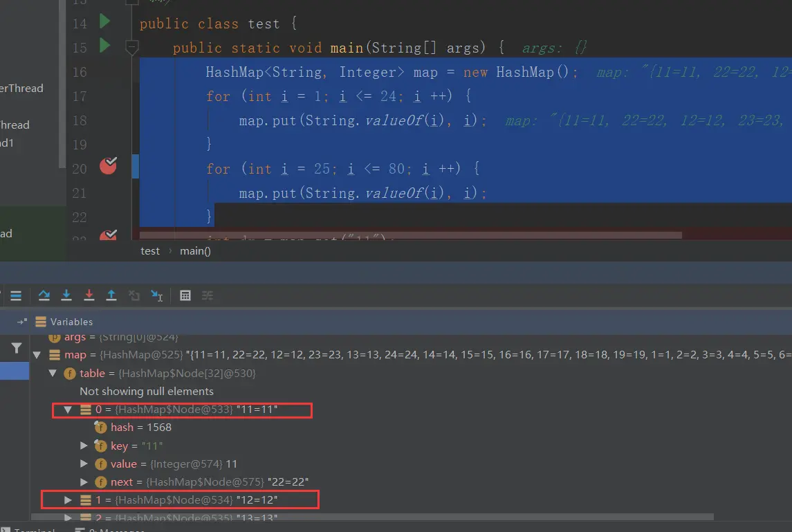Expand the next field 22=22
The image size is (792, 532).
pos(84,482)
